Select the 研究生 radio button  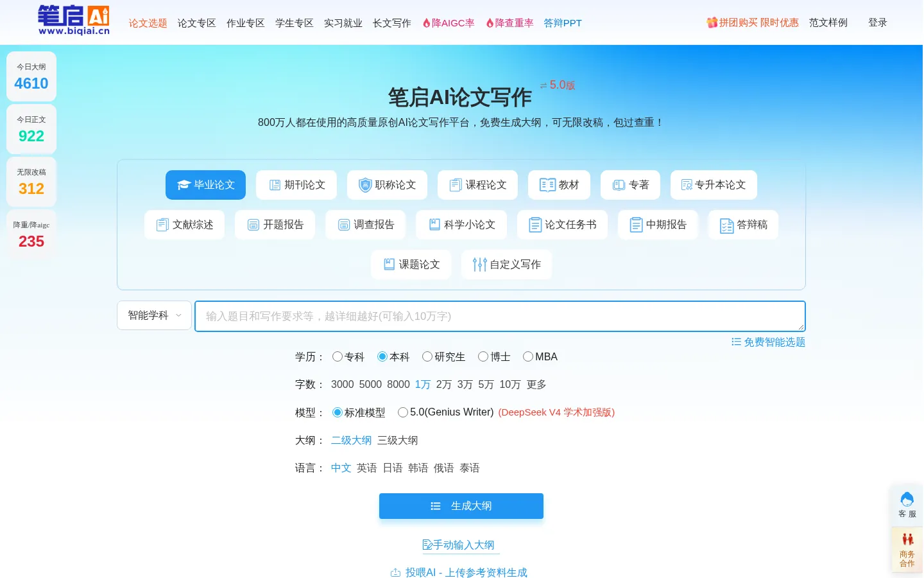click(x=427, y=356)
